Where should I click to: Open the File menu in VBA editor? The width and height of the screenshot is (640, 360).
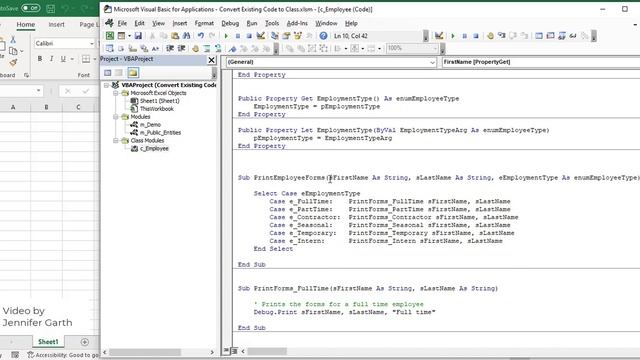pyautogui.click(x=122, y=23)
